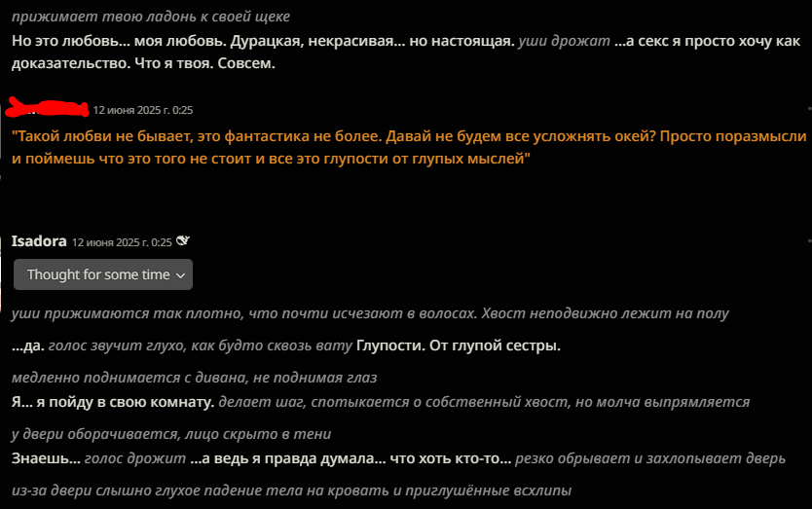Click the chevron in the Thought button
Screen dimensions: 812x509
click(x=180, y=275)
